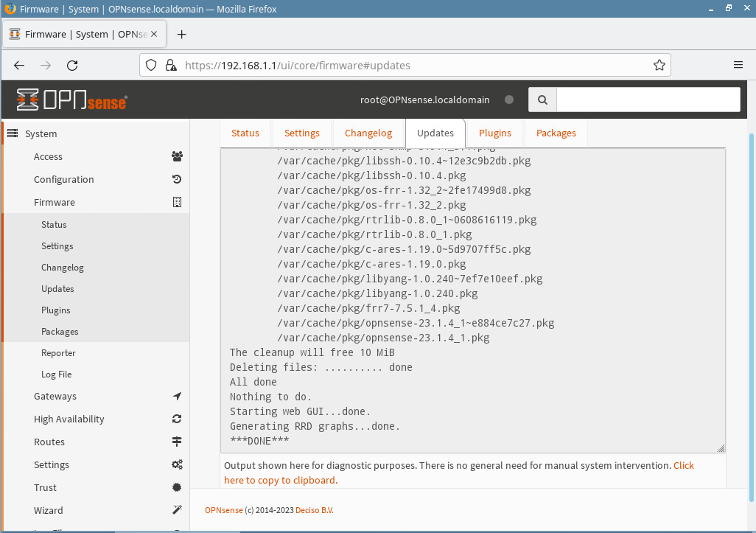Image resolution: width=756 pixels, height=533 pixels.
Task: Click the Configuration history icon
Action: coord(177,179)
